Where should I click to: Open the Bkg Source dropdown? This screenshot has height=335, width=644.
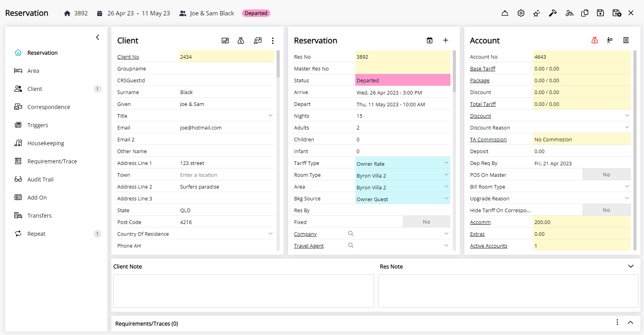pyautogui.click(x=446, y=198)
